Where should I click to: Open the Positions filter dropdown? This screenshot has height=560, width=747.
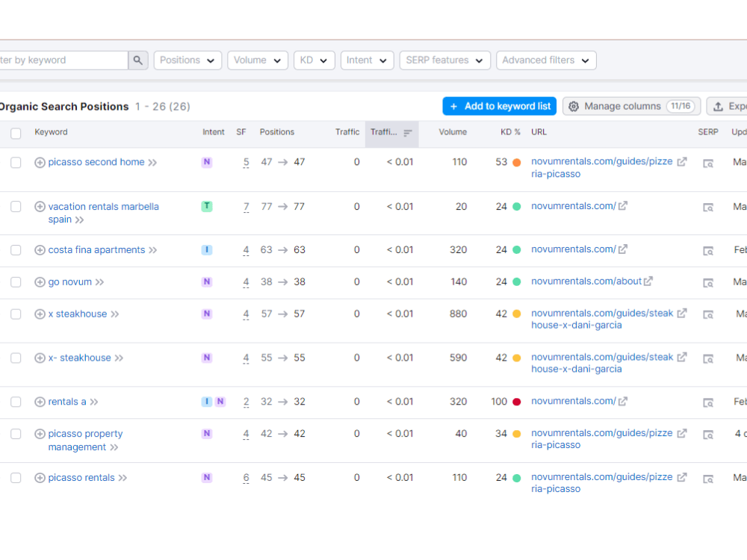[187, 60]
